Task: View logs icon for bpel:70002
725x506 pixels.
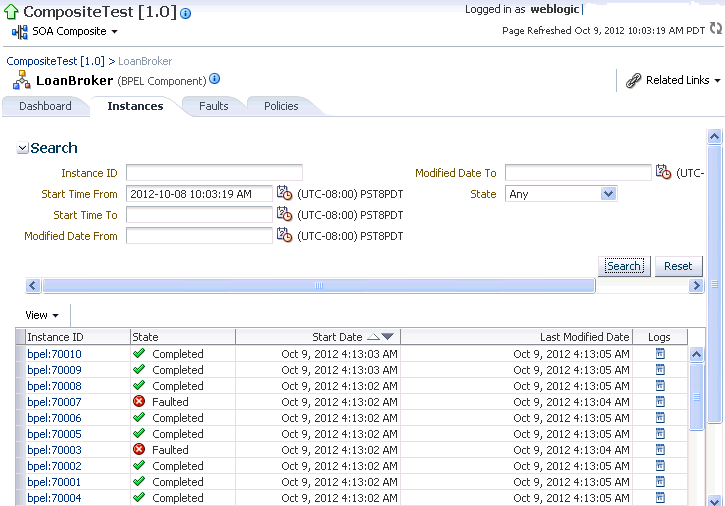Action: 660,465
